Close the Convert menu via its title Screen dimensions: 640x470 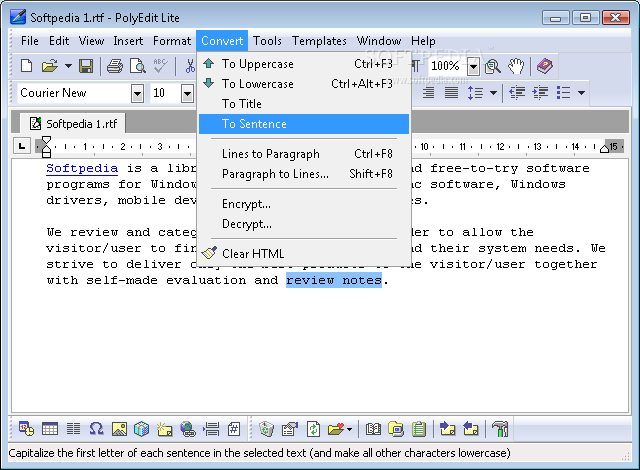coord(222,41)
